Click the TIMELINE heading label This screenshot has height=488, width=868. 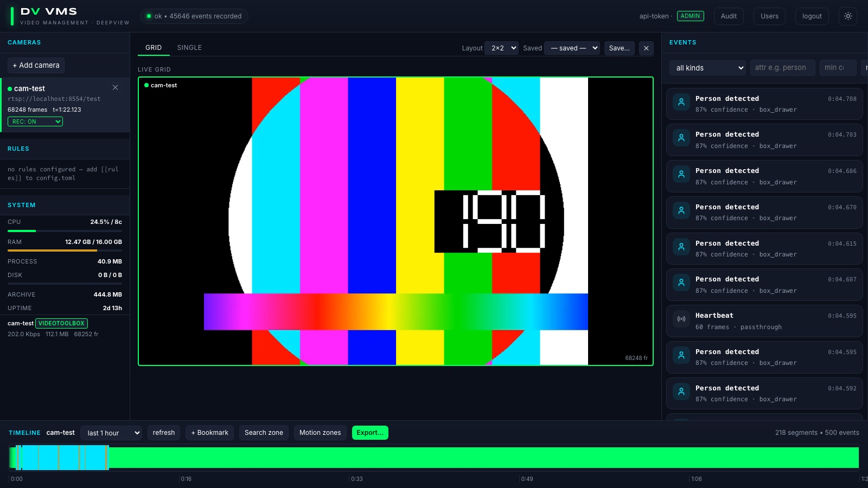click(x=24, y=433)
